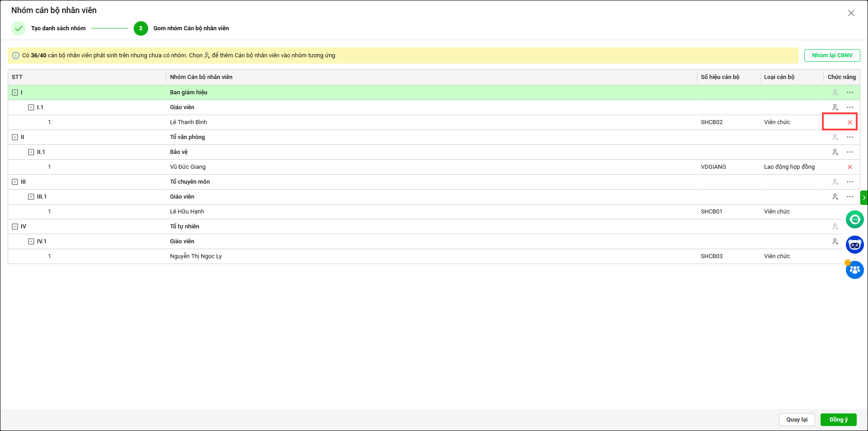Screen dimensions: 868x431
Task: Collapse group IV Tổ tự nhiên
Action: coord(15,227)
